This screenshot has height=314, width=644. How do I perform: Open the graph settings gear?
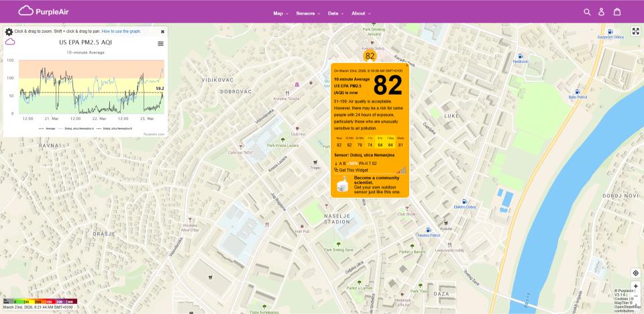(x=9, y=32)
